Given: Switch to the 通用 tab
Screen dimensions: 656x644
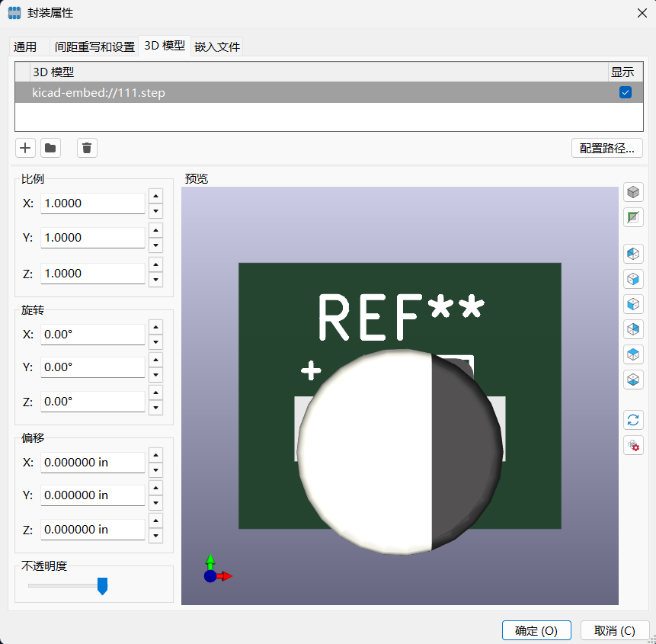Looking at the screenshot, I should click(x=25, y=46).
